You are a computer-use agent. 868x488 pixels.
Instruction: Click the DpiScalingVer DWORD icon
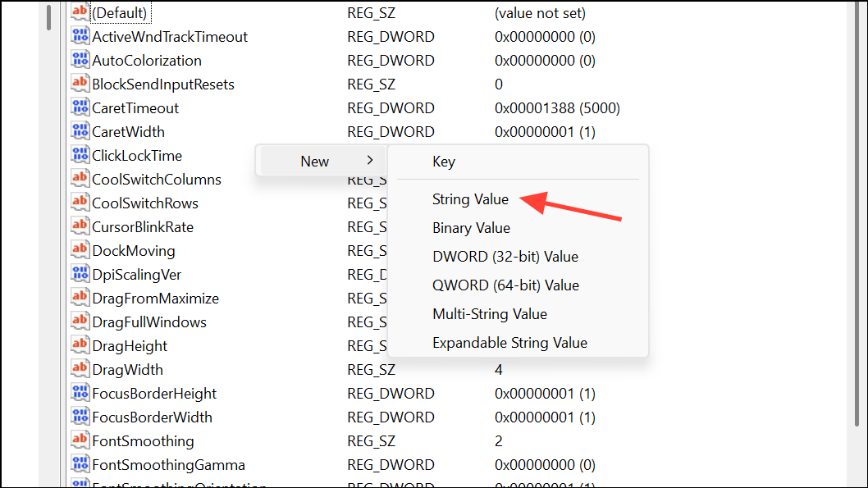tap(80, 274)
